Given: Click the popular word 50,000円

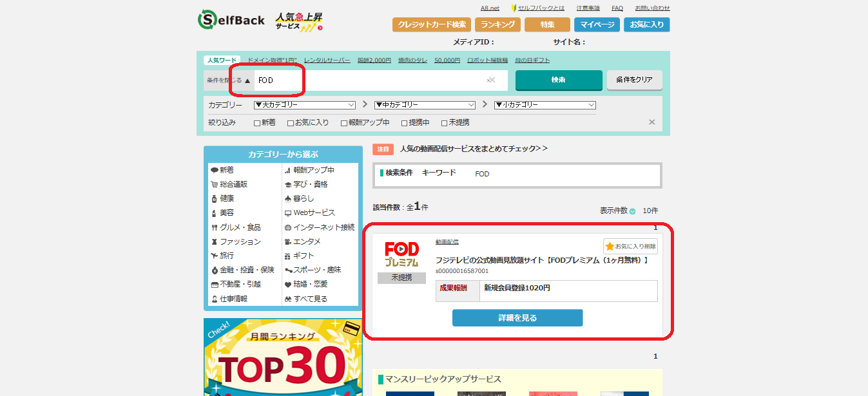Looking at the screenshot, I should pos(447,60).
